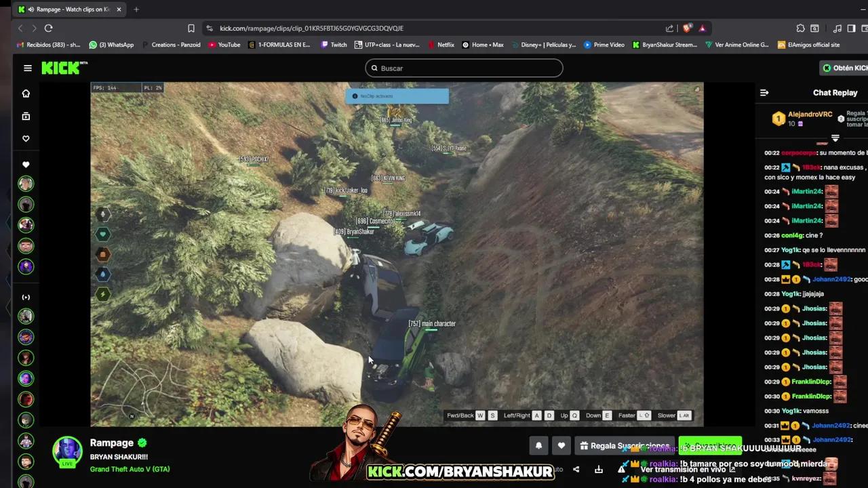Open the 1-FORMULAS EN E... bookmark

pyautogui.click(x=279, y=45)
